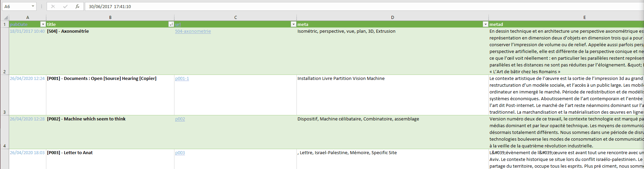644x169 pixels.
Task: Select column B header
Action: [x=110, y=18]
